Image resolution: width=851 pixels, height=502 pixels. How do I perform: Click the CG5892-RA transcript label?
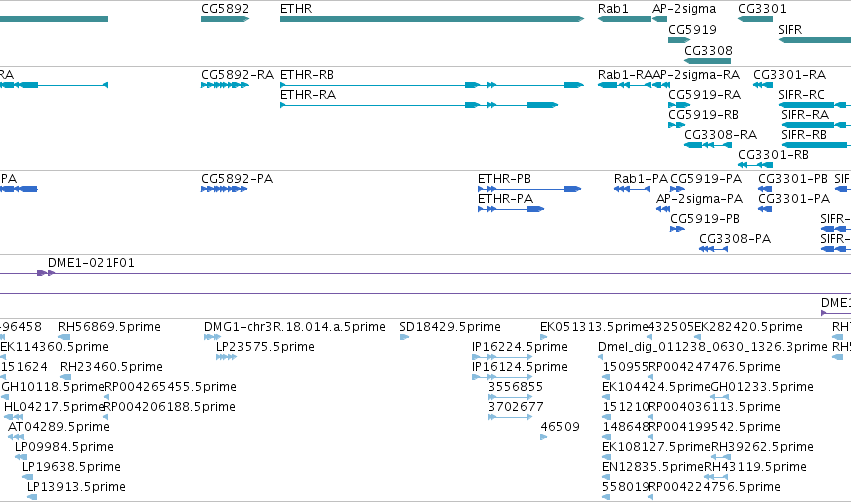click(x=237, y=75)
